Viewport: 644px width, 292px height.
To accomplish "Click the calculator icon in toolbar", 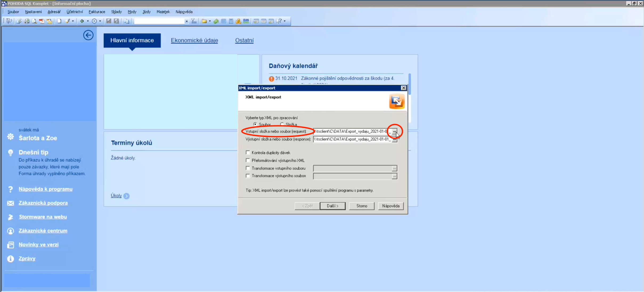I will pyautogui.click(x=231, y=21).
